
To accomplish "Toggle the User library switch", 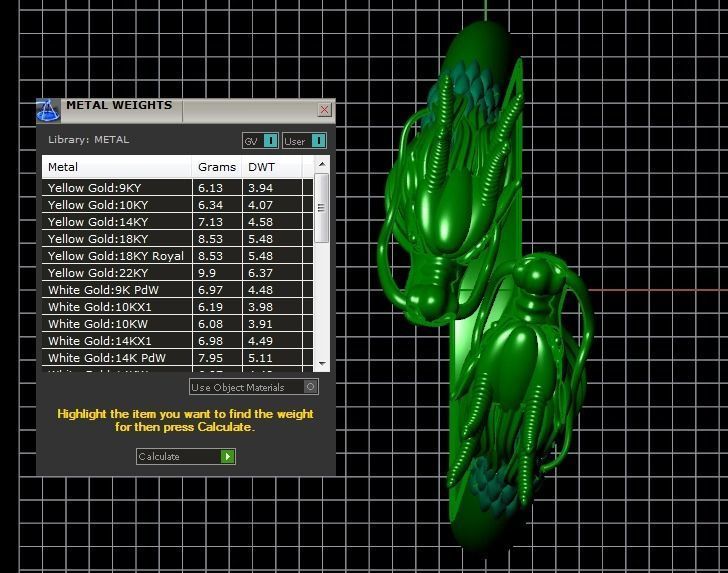I will pos(304,141).
